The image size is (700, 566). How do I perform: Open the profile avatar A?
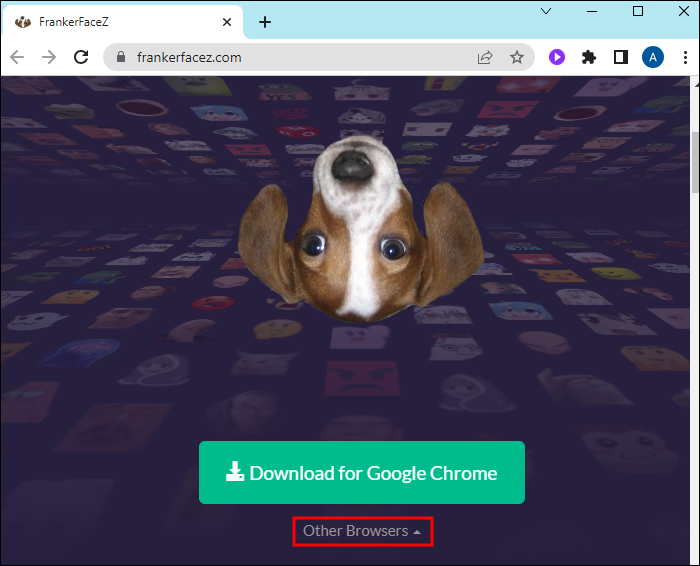(653, 57)
